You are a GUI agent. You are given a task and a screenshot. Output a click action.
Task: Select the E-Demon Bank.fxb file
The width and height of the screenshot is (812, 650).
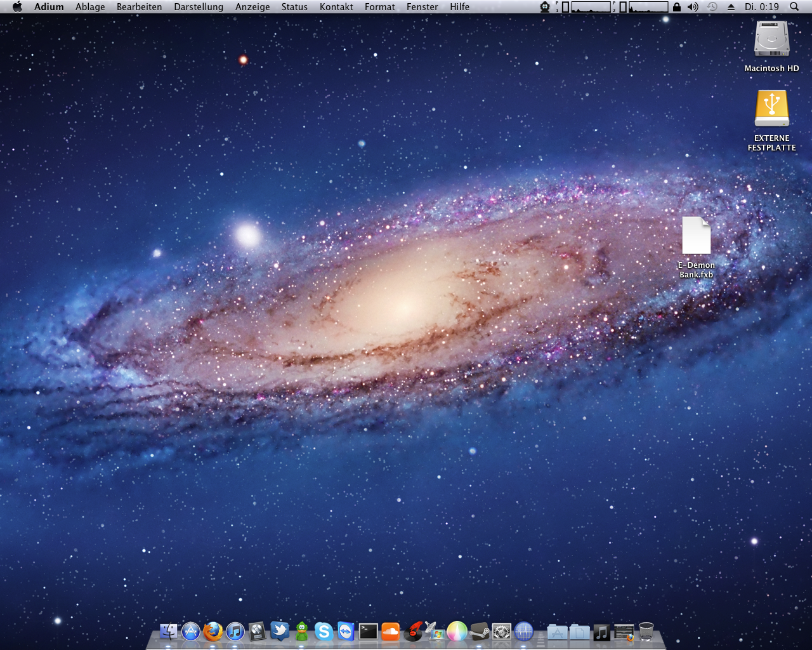tap(696, 236)
